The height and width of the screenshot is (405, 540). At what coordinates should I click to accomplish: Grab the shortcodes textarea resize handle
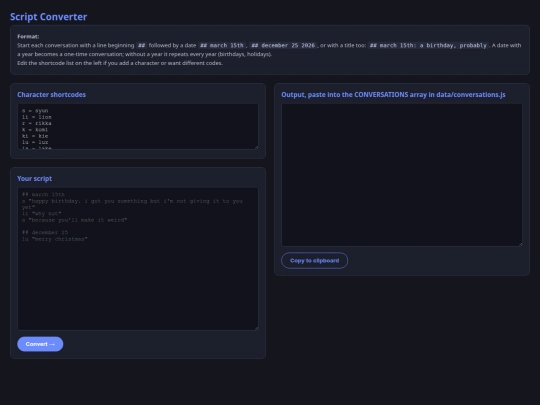(256, 147)
